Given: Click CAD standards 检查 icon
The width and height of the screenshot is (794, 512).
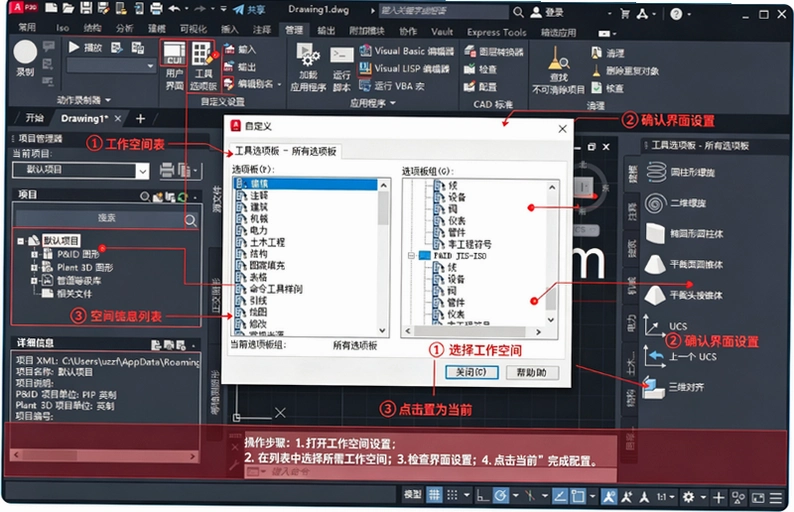Looking at the screenshot, I should (x=470, y=69).
